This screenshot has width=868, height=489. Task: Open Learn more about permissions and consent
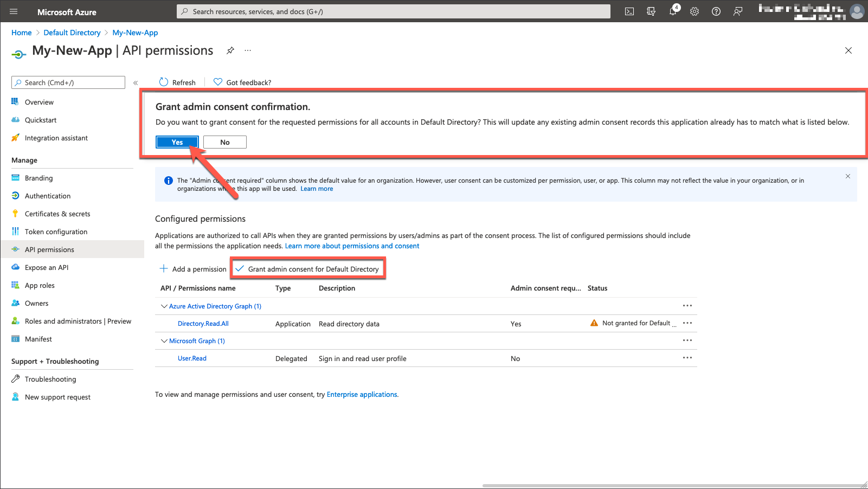[x=352, y=246]
